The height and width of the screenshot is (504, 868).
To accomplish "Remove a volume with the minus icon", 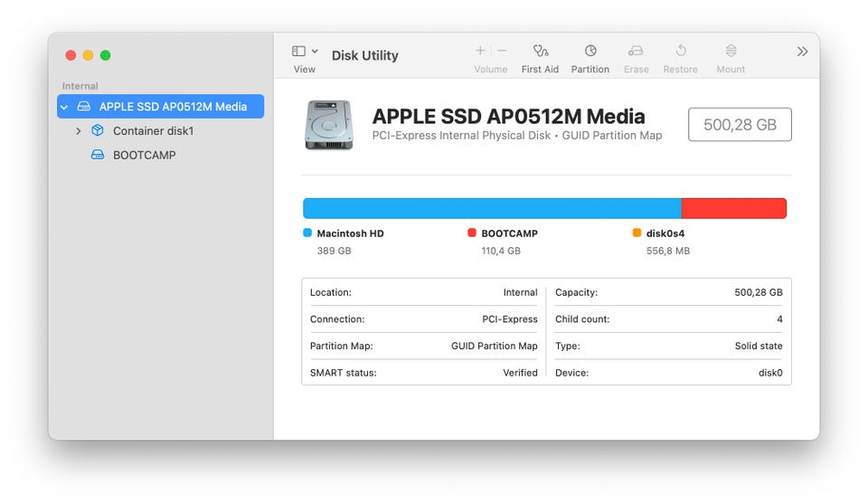I will tap(502, 51).
